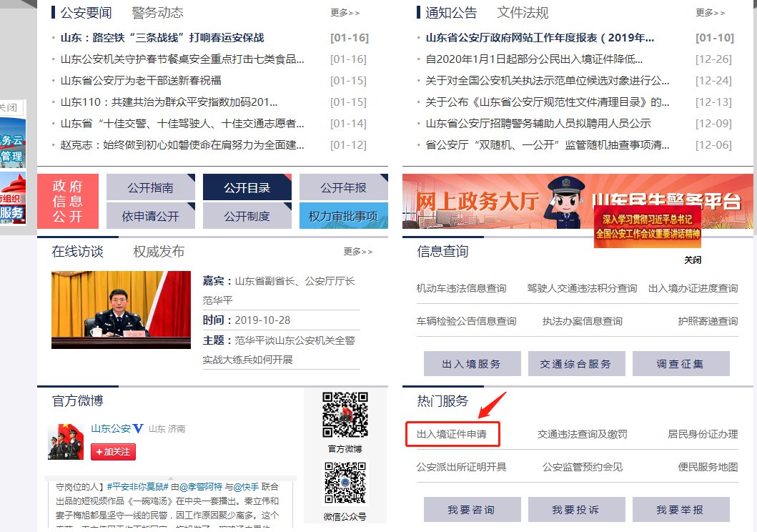This screenshot has height=532, width=757.
Task: Close the floating red banner via 关闭
Action: click(x=692, y=260)
